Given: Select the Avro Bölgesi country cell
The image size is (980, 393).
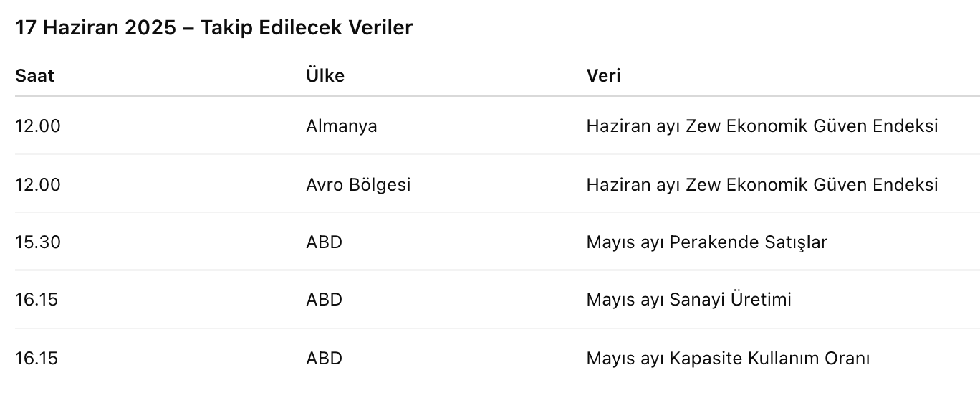Looking at the screenshot, I should (358, 184).
